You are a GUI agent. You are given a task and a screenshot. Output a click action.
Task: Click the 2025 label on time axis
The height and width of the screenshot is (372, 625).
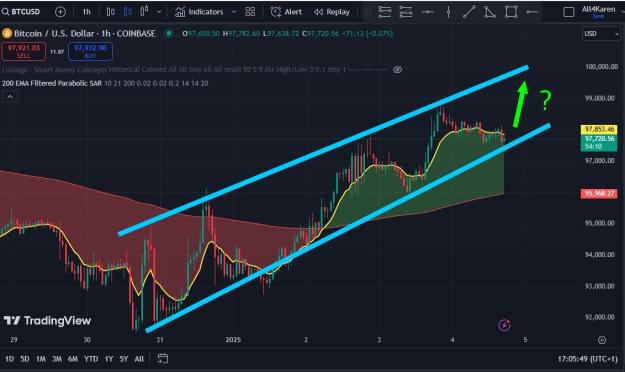[x=233, y=340]
